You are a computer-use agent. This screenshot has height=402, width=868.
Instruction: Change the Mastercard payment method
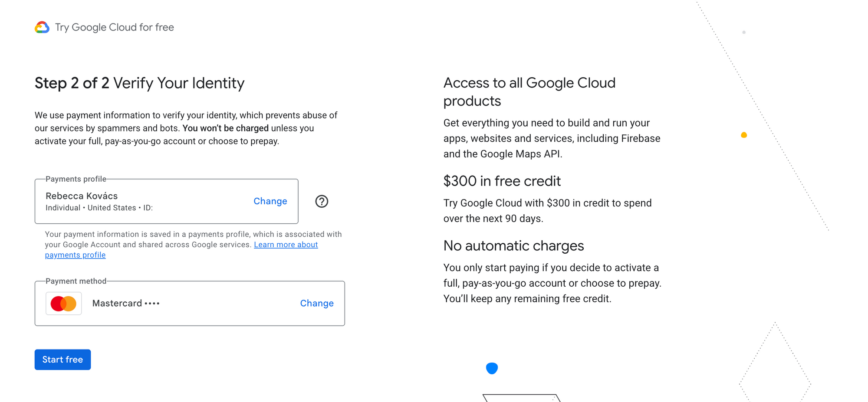pos(317,304)
